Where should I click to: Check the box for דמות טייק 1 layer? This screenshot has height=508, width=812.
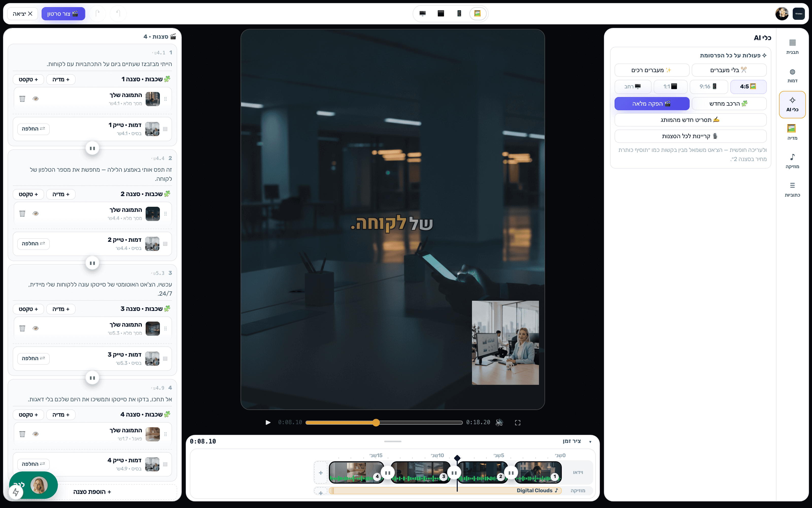[x=165, y=129]
